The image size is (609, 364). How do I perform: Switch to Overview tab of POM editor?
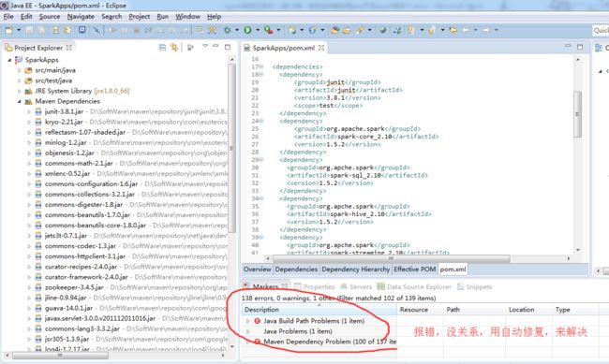click(257, 269)
